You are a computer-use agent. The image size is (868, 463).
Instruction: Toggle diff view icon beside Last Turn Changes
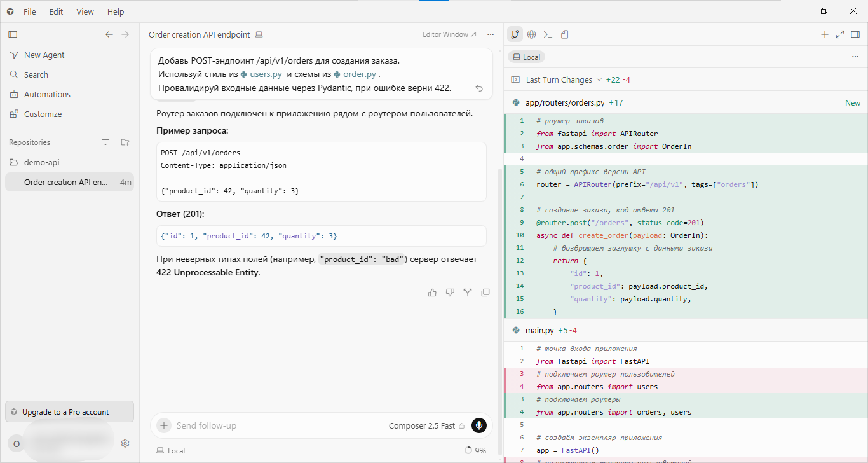click(x=515, y=80)
